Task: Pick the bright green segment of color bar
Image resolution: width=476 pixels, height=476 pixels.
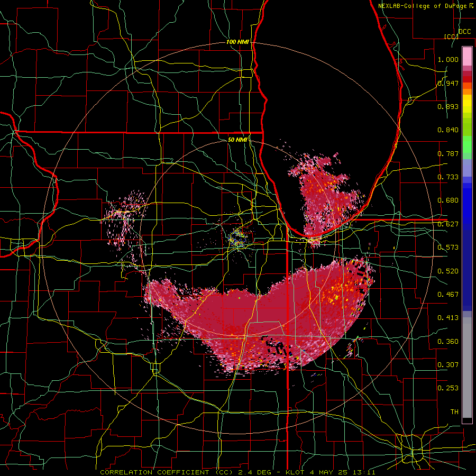Action: point(467,144)
